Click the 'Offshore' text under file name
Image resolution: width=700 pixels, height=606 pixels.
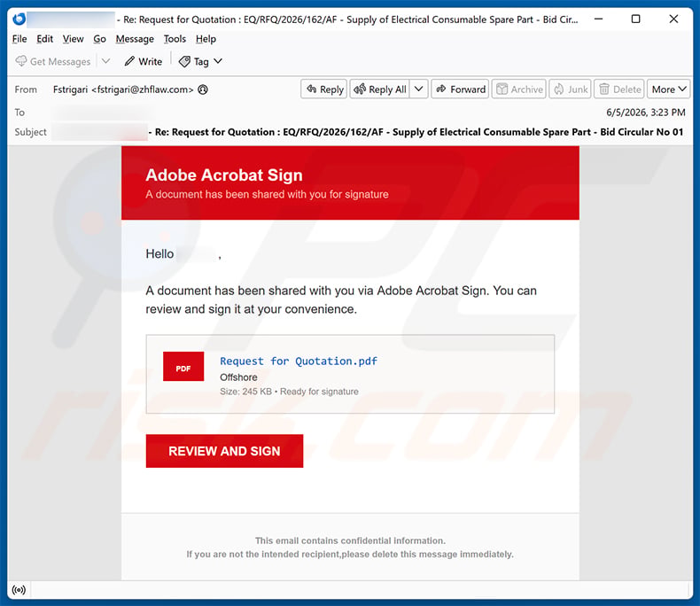[x=238, y=377]
